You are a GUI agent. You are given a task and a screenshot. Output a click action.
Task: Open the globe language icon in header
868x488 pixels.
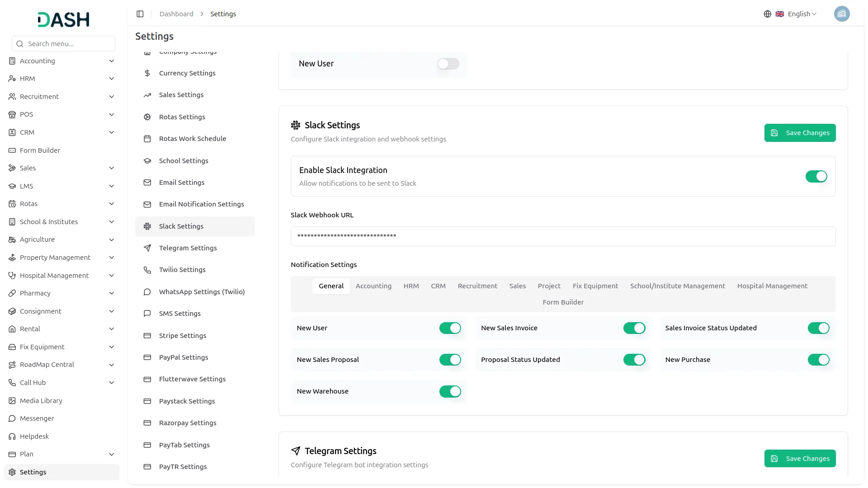click(767, 14)
